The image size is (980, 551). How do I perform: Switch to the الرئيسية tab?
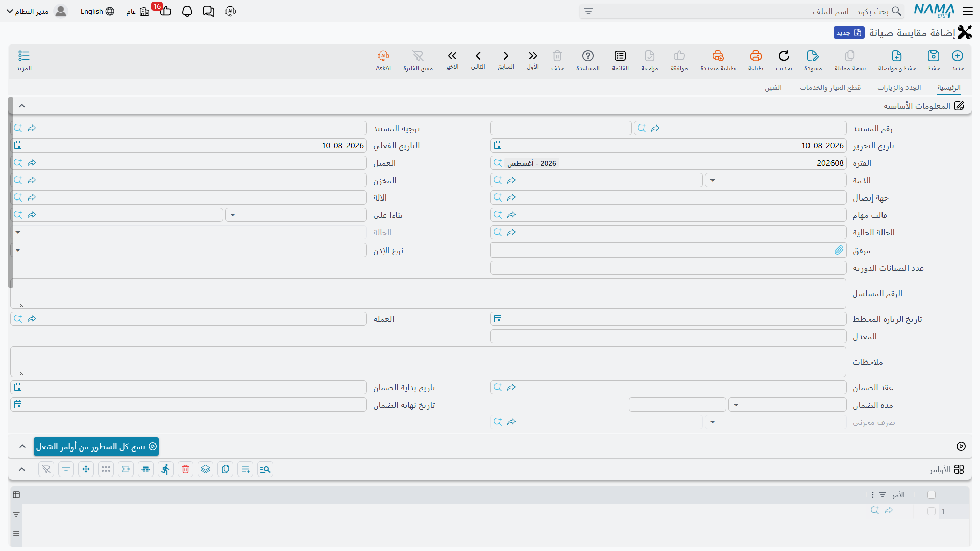tap(949, 87)
